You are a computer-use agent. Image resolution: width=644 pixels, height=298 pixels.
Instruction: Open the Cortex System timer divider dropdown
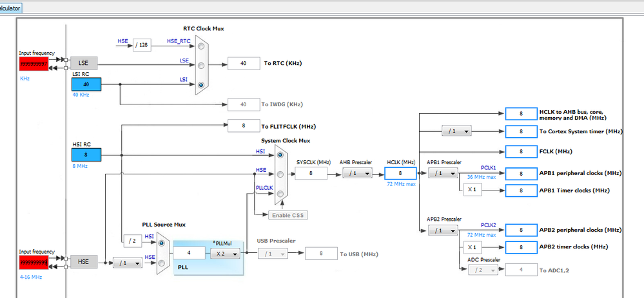point(456,131)
